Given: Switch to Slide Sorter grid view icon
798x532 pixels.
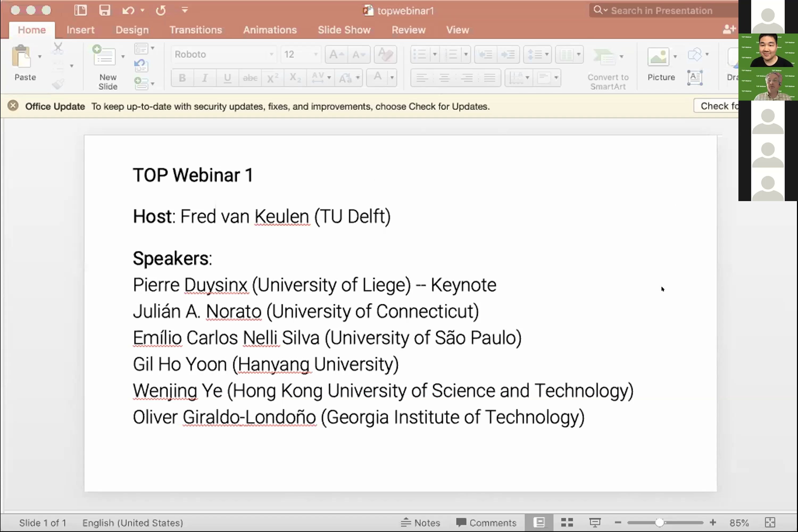Looking at the screenshot, I should (567, 522).
